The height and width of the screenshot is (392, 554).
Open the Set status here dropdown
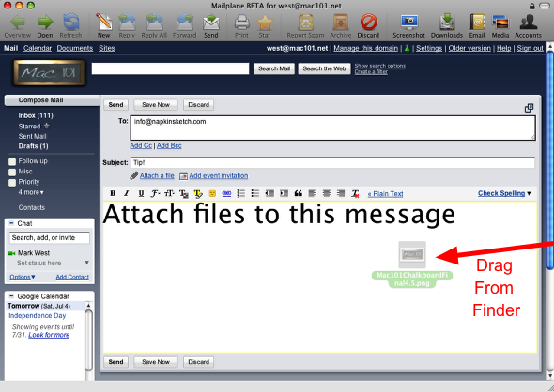tap(87, 263)
